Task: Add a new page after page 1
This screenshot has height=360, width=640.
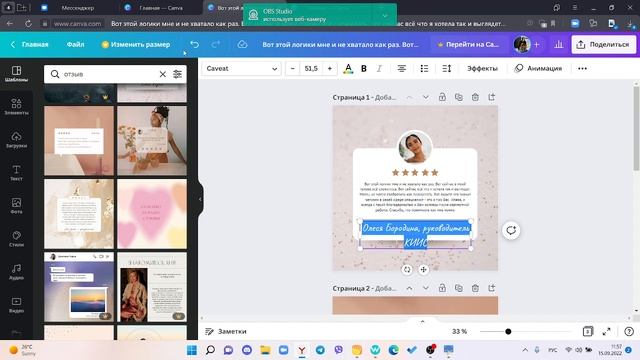Action: click(x=491, y=97)
